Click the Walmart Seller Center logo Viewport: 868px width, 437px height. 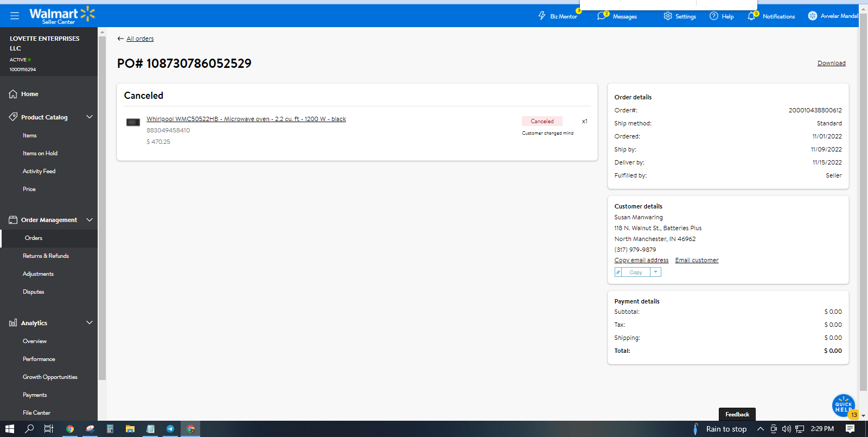point(62,15)
